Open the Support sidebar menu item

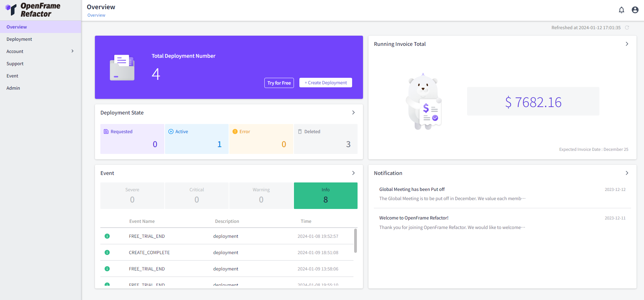(15, 64)
